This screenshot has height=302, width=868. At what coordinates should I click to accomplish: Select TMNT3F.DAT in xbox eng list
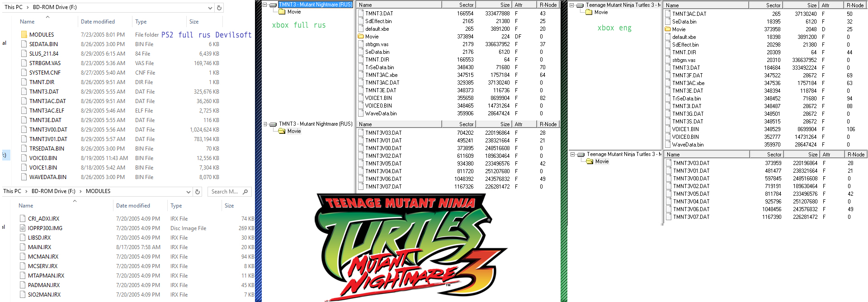pyautogui.click(x=688, y=75)
